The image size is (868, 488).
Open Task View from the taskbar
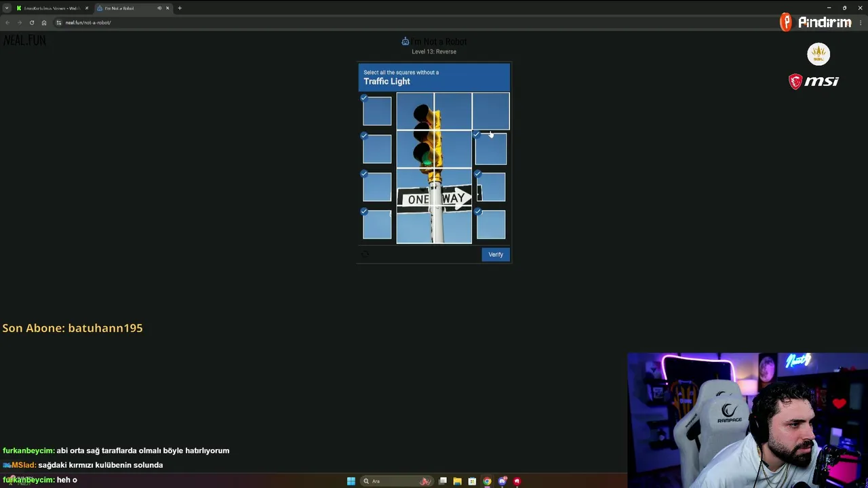pyautogui.click(x=443, y=481)
